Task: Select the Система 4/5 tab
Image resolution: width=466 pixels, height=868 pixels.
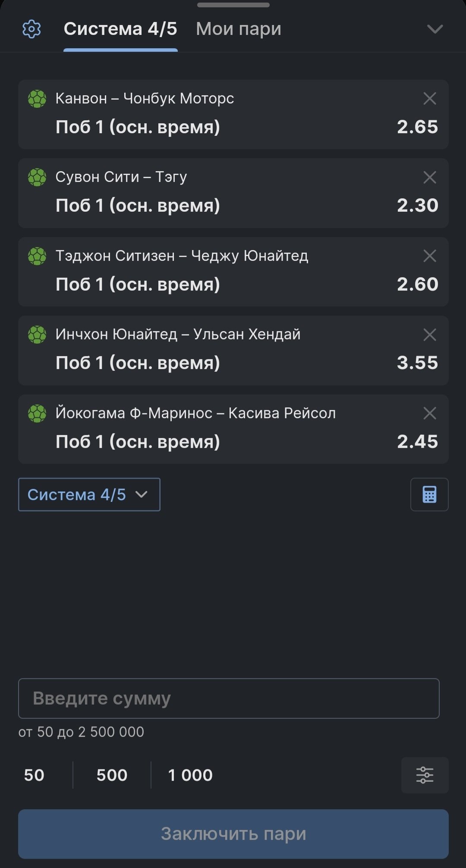Action: [120, 29]
